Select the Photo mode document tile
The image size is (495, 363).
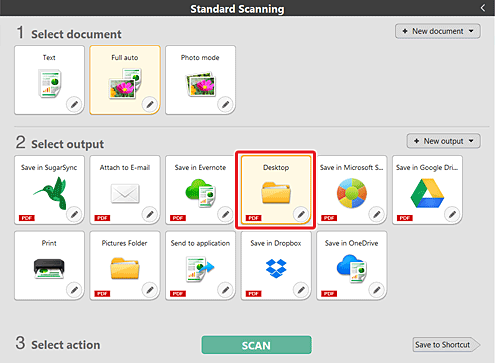tap(200, 80)
